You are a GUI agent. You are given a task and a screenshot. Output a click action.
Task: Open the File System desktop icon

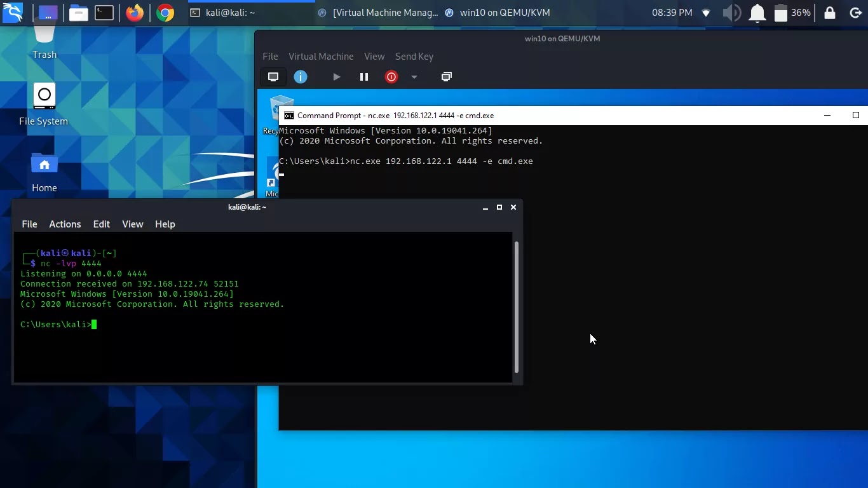44,104
